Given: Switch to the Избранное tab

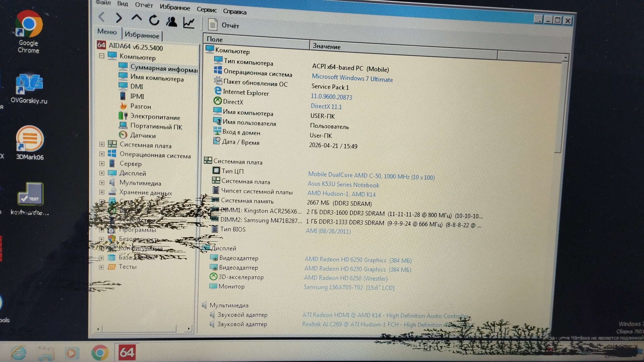Looking at the screenshot, I should point(142,35).
